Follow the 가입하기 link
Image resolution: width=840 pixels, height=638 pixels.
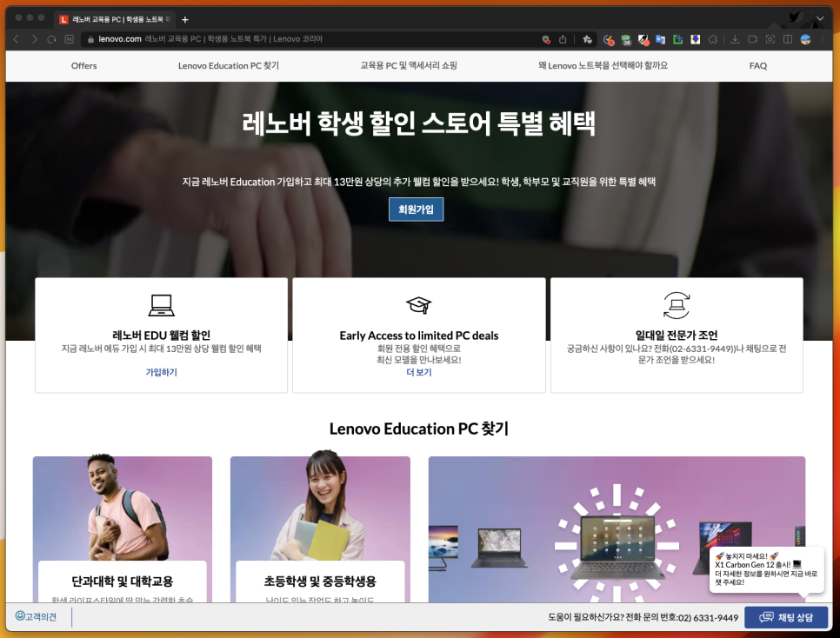tap(161, 372)
